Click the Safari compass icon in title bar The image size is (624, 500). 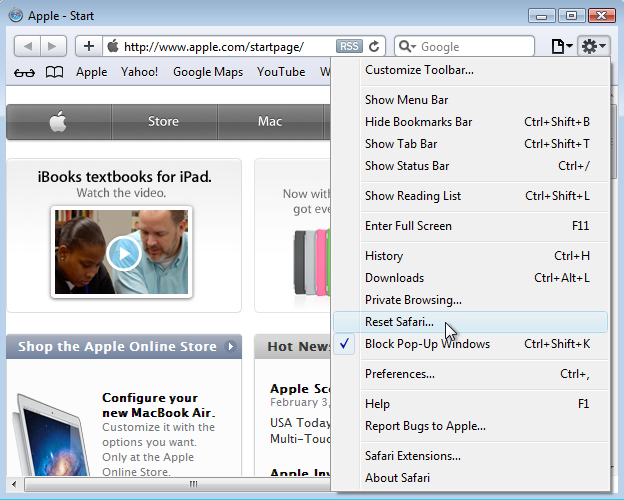[x=16, y=16]
